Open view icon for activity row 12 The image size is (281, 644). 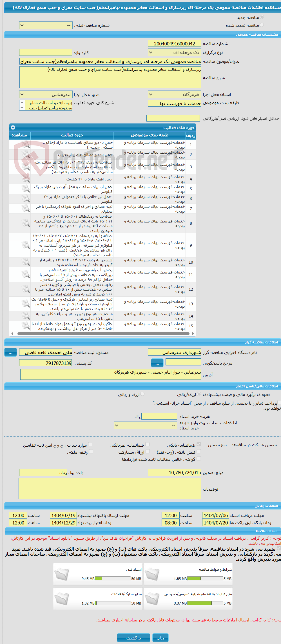(x=26, y=289)
